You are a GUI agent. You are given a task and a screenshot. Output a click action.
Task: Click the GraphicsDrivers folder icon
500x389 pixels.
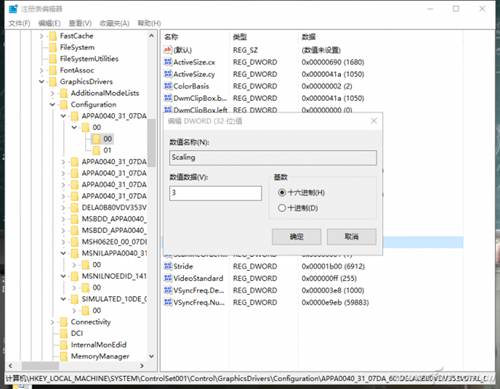pos(53,82)
